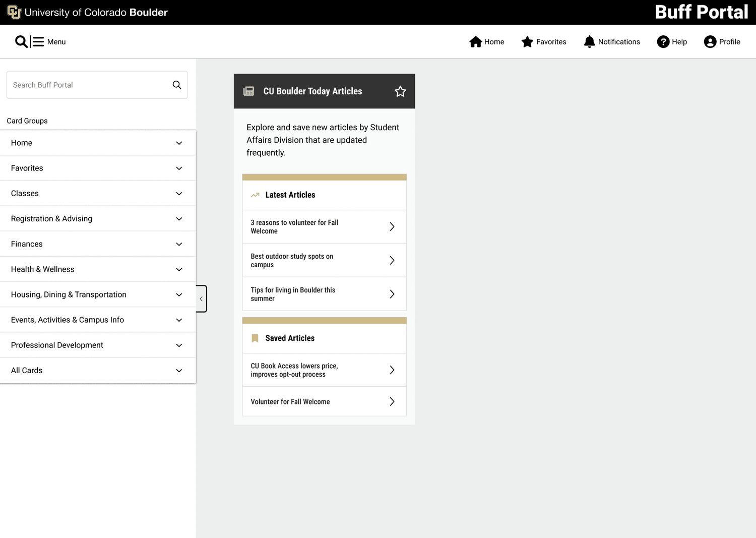Select the Favorites card group label in sidebar

point(27,168)
